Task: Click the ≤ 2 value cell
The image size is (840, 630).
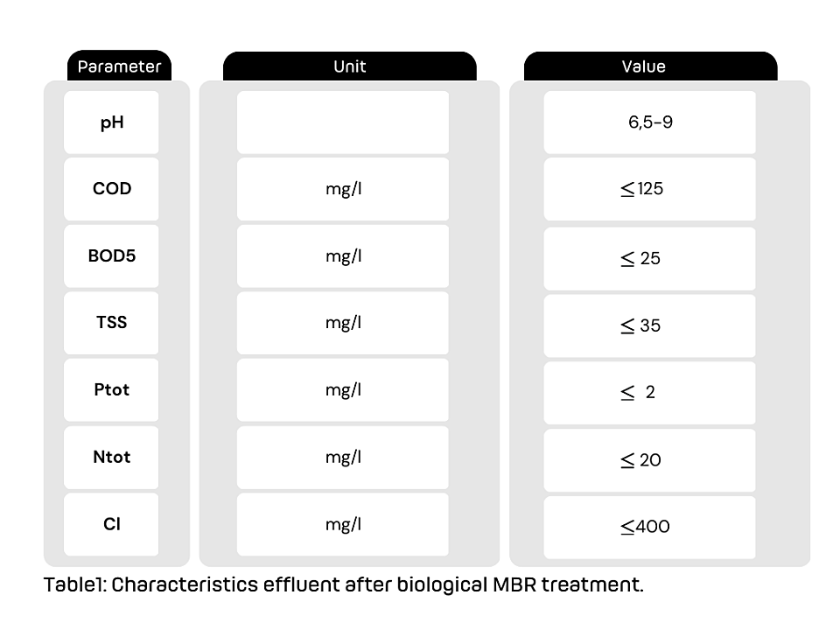Action: click(x=650, y=393)
